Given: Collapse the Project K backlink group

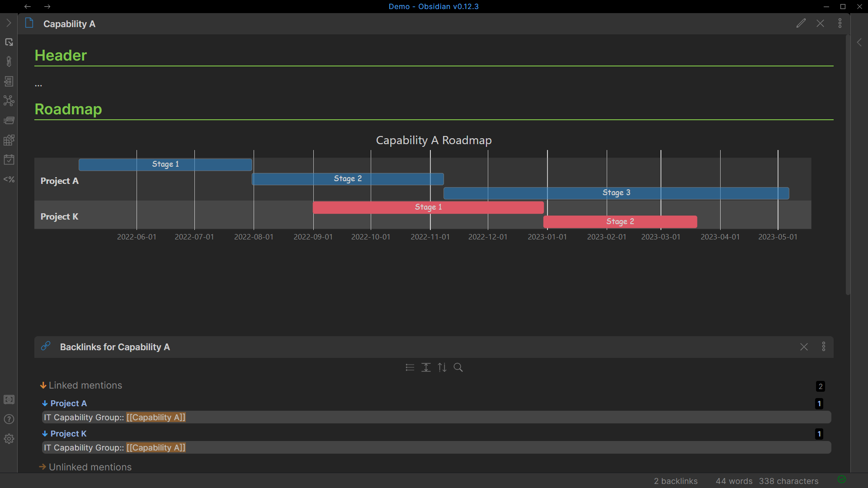Looking at the screenshot, I should point(45,434).
